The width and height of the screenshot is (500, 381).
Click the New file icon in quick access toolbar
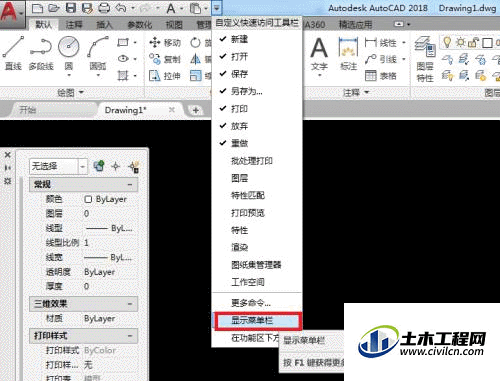click(x=38, y=8)
